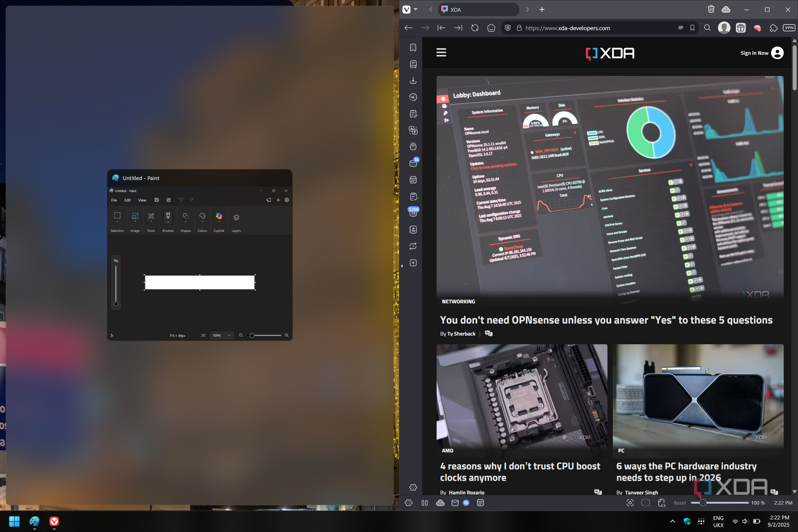Screen dimensions: 798x532
Task: Click the Undo icon in Paint
Action: tap(181, 200)
